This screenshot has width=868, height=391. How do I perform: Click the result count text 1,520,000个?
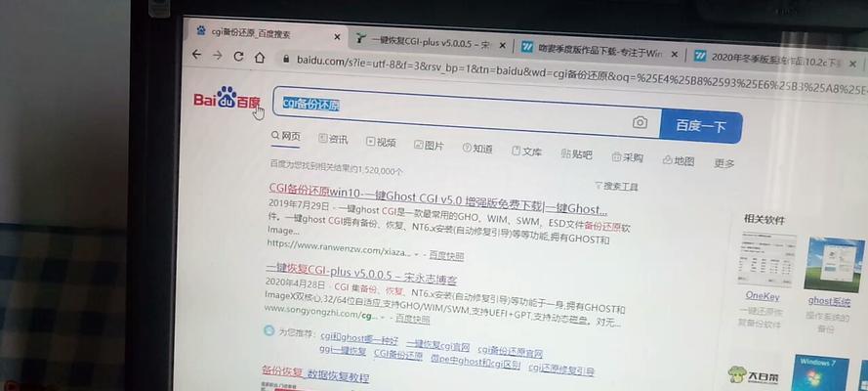click(380, 169)
